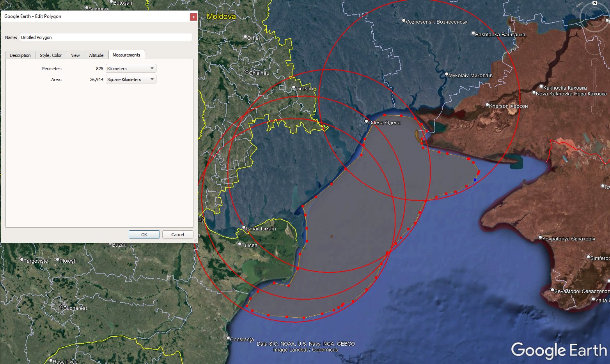610x364 pixels.
Task: Click the perimeter value 825
Action: [x=99, y=69]
